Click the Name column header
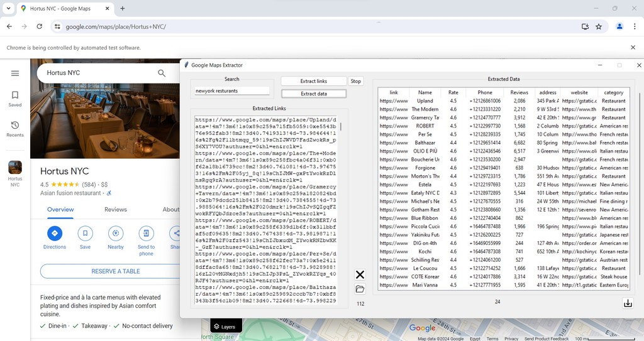The width and height of the screenshot is (644, 341). click(x=425, y=93)
